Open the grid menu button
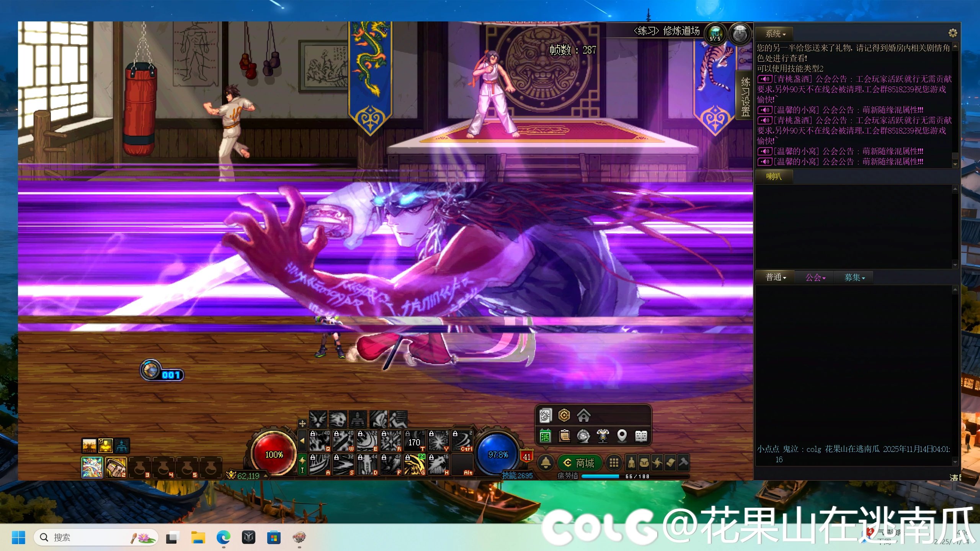Viewport: 980px width, 551px height. (x=614, y=463)
